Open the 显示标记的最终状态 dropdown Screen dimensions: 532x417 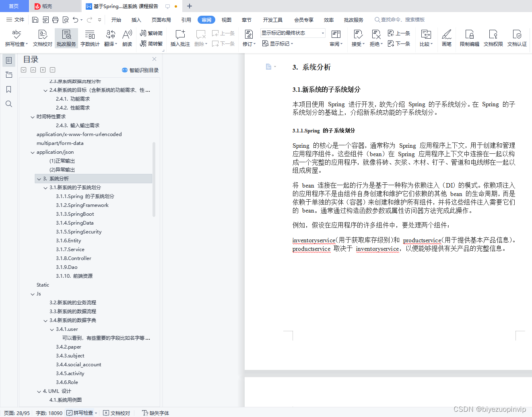coord(322,33)
